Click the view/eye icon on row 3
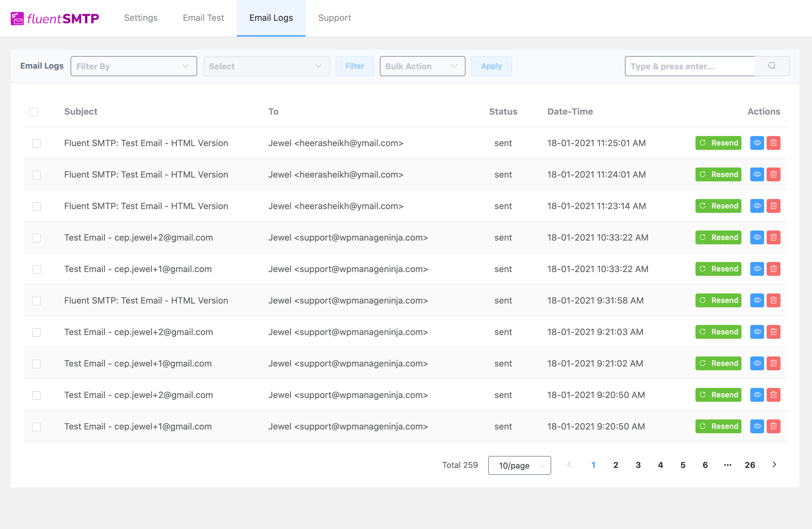This screenshot has width=812, height=529. coord(756,206)
